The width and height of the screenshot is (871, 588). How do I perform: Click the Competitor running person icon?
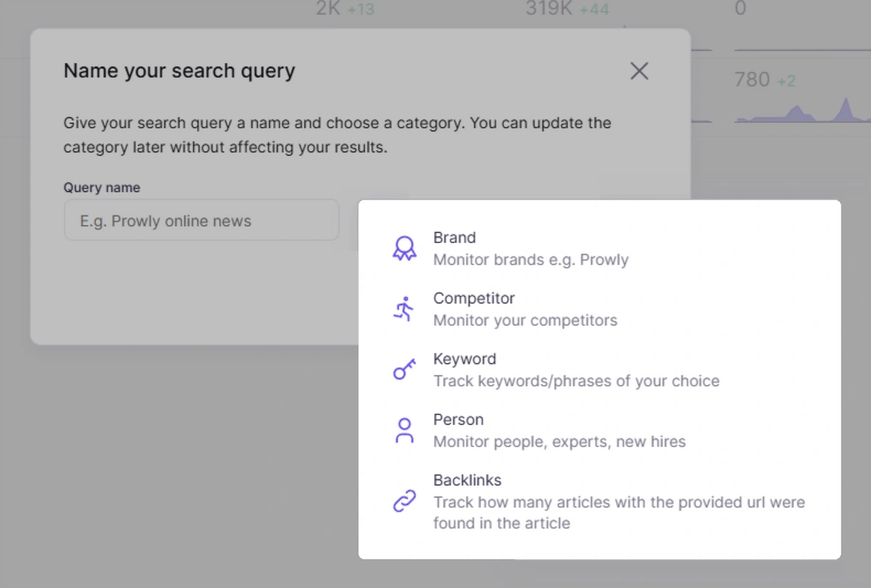click(404, 309)
